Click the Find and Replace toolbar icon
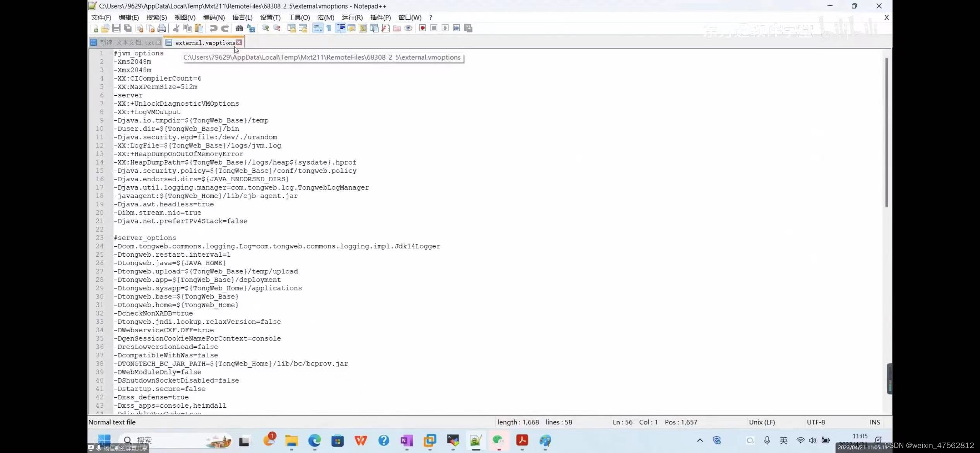980x453 pixels. 251,28
